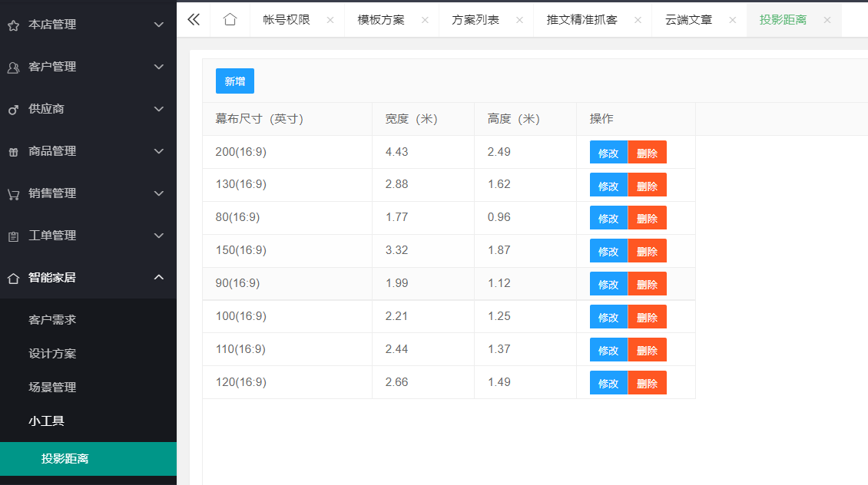The image size is (868, 485).
Task: Expand the 销售管理 menu chevron
Action: point(159,193)
